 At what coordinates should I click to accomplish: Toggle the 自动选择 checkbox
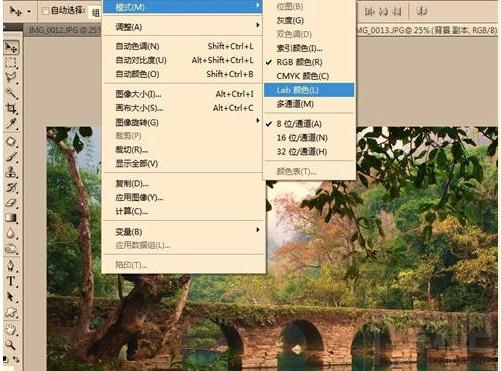coord(45,11)
